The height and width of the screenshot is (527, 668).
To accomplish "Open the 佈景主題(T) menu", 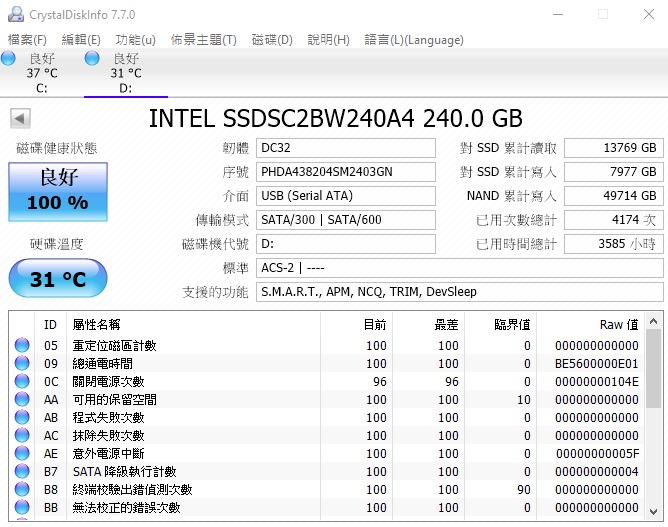I will click(x=204, y=40).
